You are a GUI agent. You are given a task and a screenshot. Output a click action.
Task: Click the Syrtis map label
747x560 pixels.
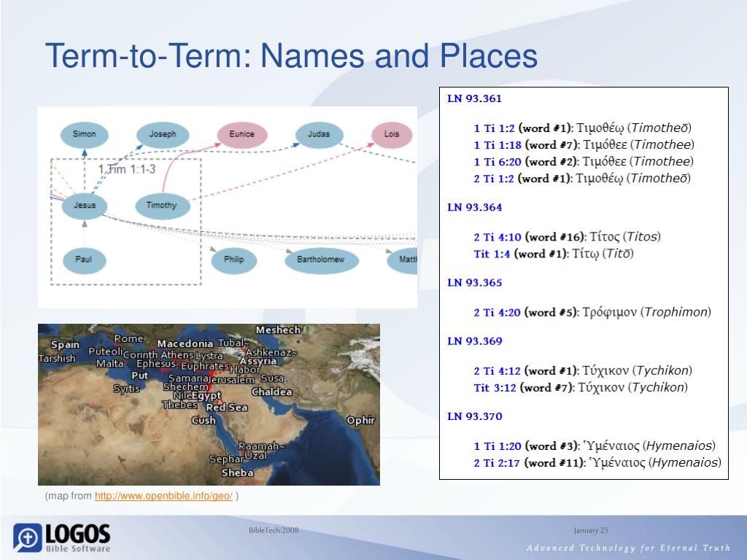pos(127,388)
